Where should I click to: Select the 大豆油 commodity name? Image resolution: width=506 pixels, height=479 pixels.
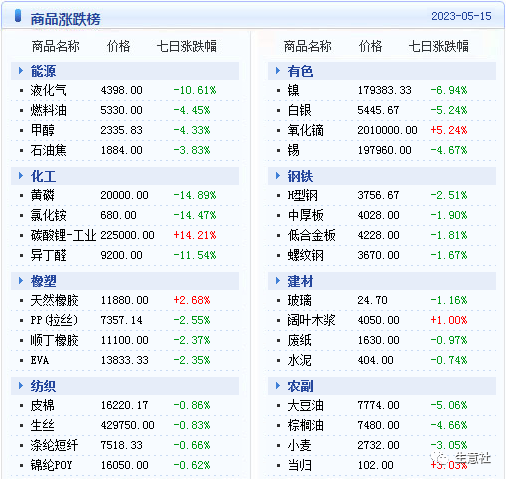tap(305, 405)
